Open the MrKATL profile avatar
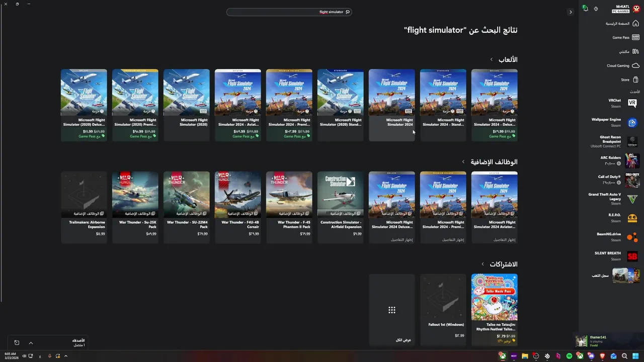This screenshot has width=644, height=362. [636, 9]
